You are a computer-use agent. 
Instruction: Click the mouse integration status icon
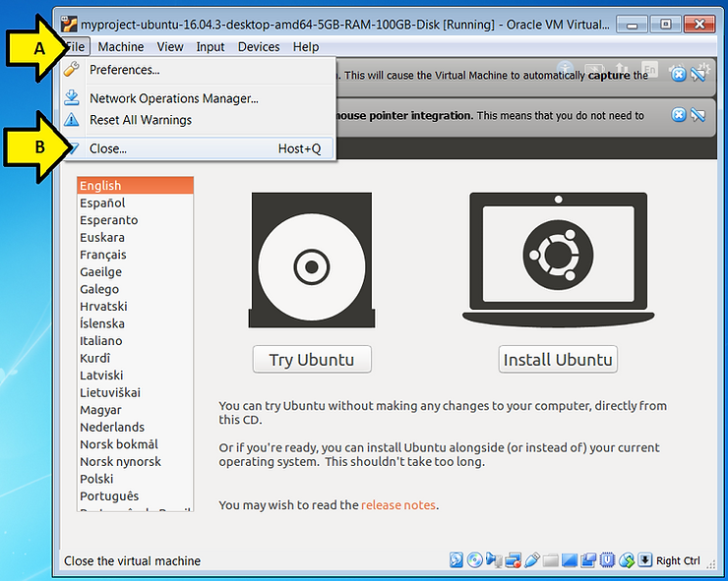(x=626, y=560)
